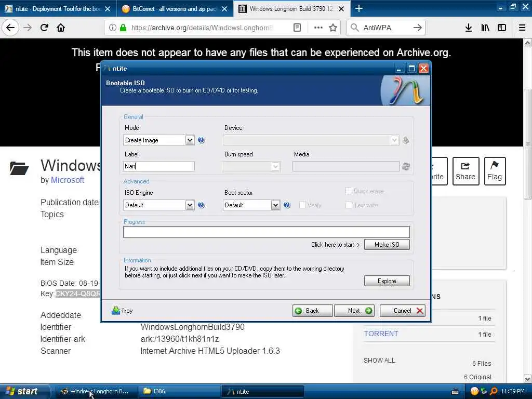Enable the Test write checkbox
Screen dimensions: 532x399
tap(349, 205)
